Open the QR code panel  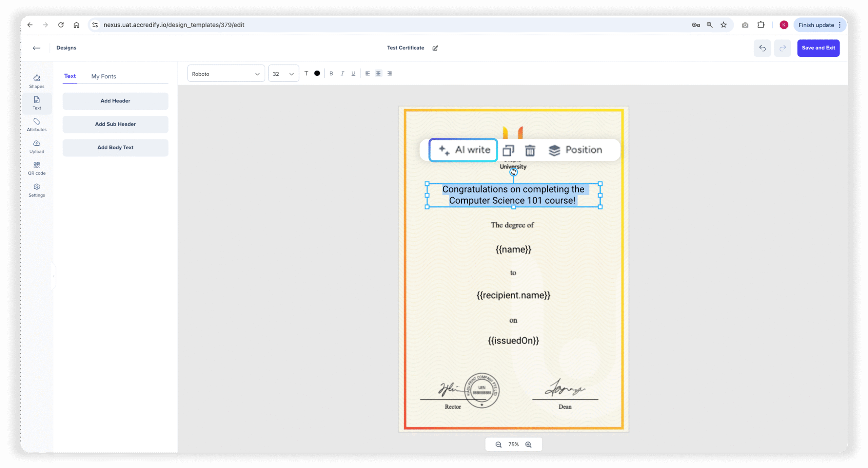(37, 168)
